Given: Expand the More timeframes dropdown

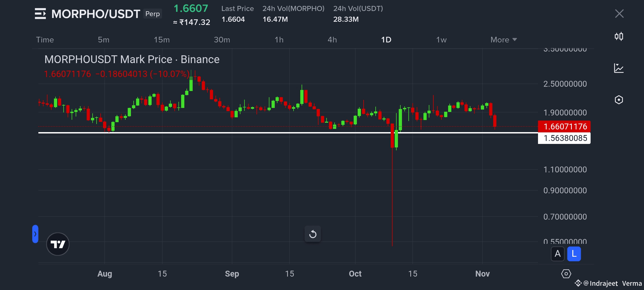Looking at the screenshot, I should pos(503,40).
